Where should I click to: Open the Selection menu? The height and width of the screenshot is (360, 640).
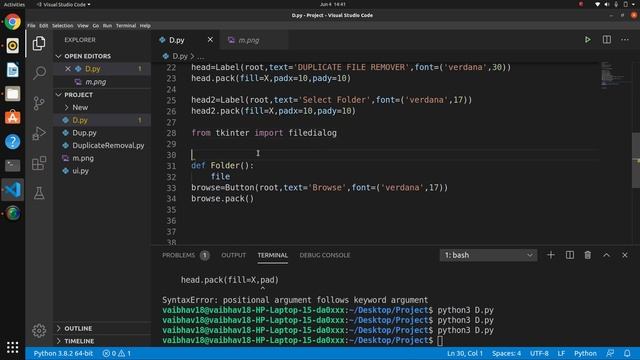pyautogui.click(x=62, y=25)
